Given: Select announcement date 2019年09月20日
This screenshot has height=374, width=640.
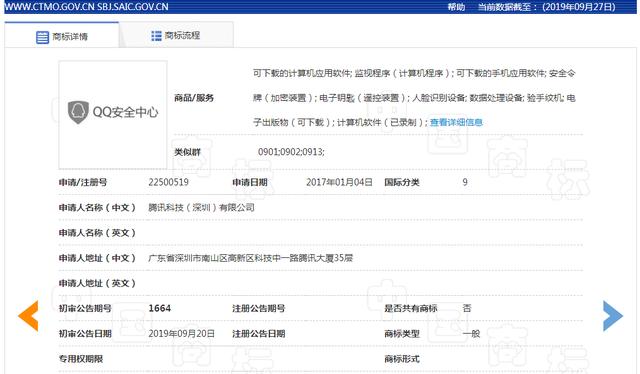Looking at the screenshot, I should coord(182,334).
